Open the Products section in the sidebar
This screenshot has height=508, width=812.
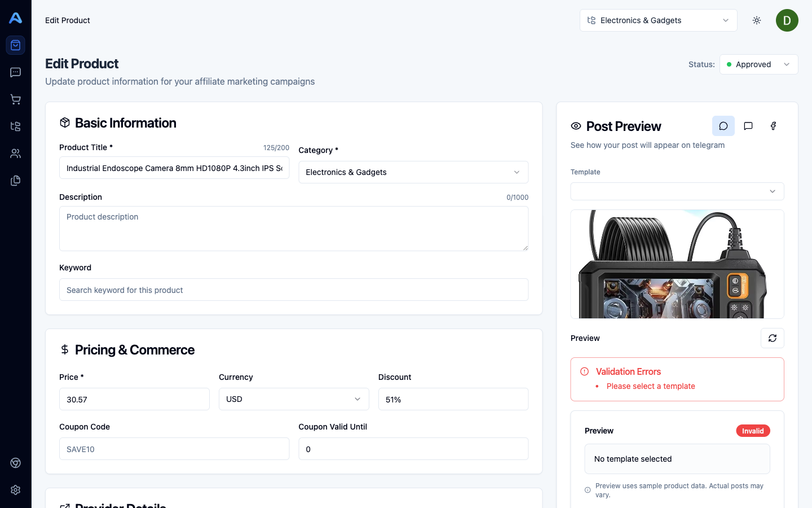click(15, 45)
